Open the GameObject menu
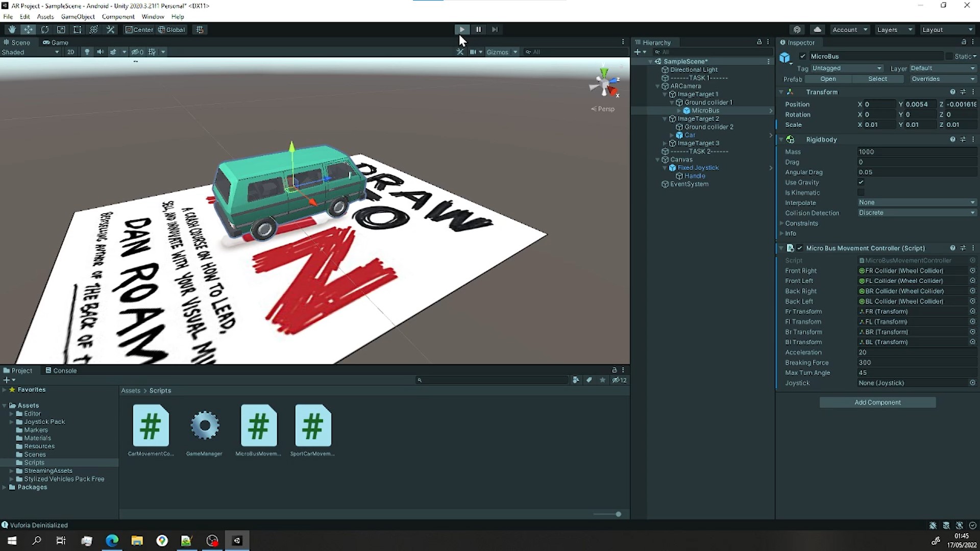The height and width of the screenshot is (551, 980). (78, 16)
